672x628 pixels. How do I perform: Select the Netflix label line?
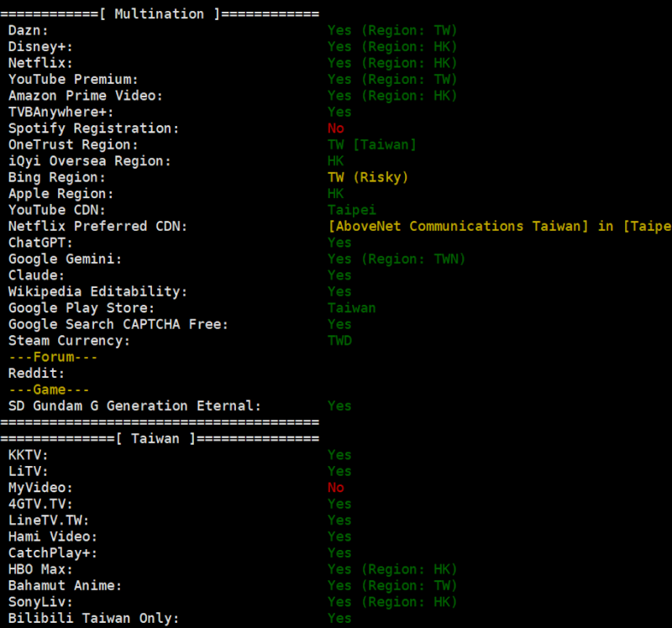40,63
